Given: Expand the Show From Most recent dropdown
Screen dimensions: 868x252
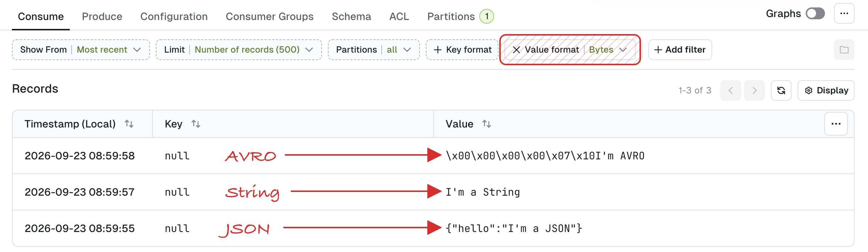Looking at the screenshot, I should [81, 50].
